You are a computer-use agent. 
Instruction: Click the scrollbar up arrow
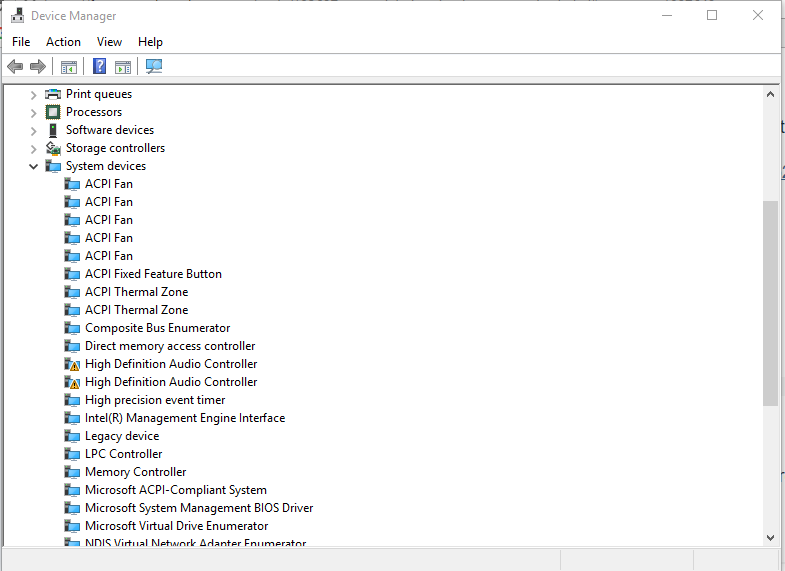[770, 94]
